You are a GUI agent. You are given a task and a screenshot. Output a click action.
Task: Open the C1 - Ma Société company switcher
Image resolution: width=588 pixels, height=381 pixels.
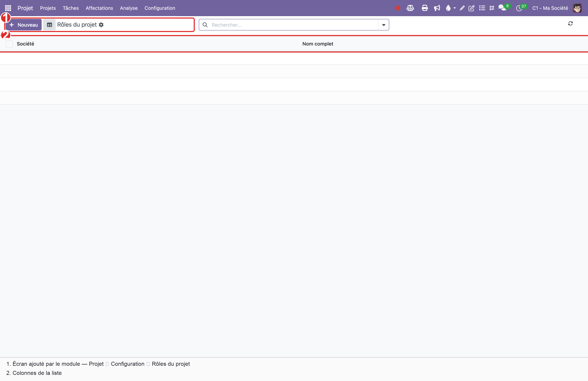coord(550,8)
